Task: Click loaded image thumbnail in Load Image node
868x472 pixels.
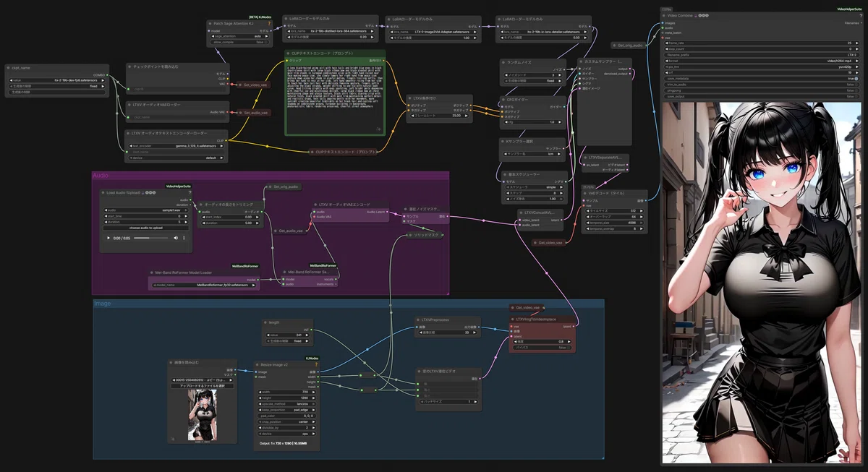Action: (202, 414)
